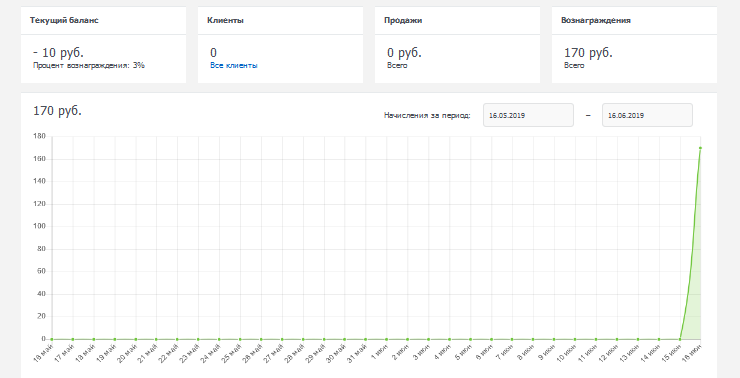740x378 pixels.
Task: Click the 31 май chart data point
Action: 365,339
